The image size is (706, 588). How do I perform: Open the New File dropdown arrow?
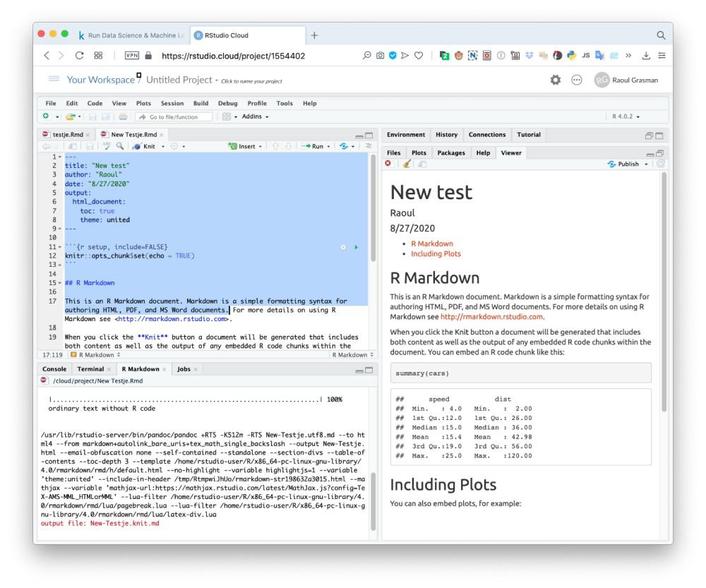57,116
